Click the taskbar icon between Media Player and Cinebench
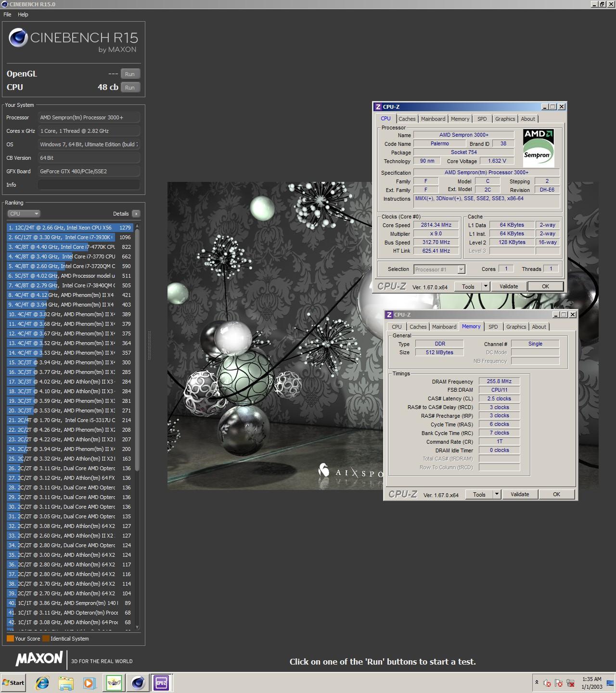This screenshot has width=616, height=693. click(x=114, y=682)
